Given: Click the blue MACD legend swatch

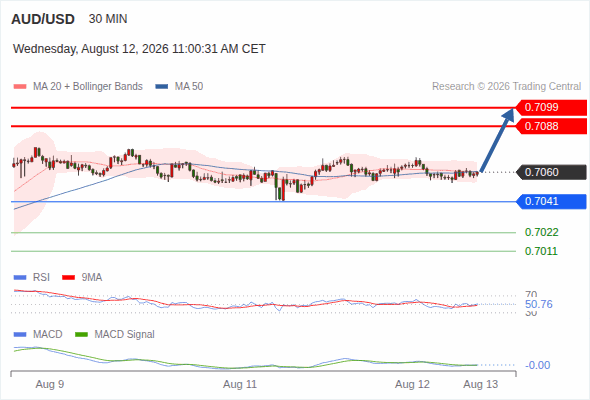Looking at the screenshot, I should [20, 335].
